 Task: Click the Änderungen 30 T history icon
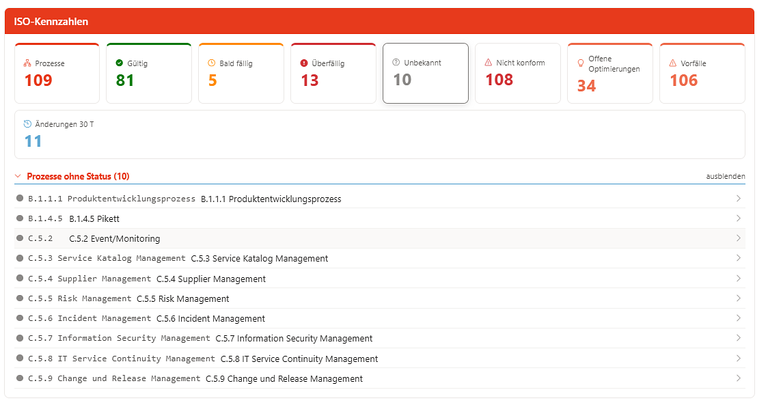(x=27, y=124)
